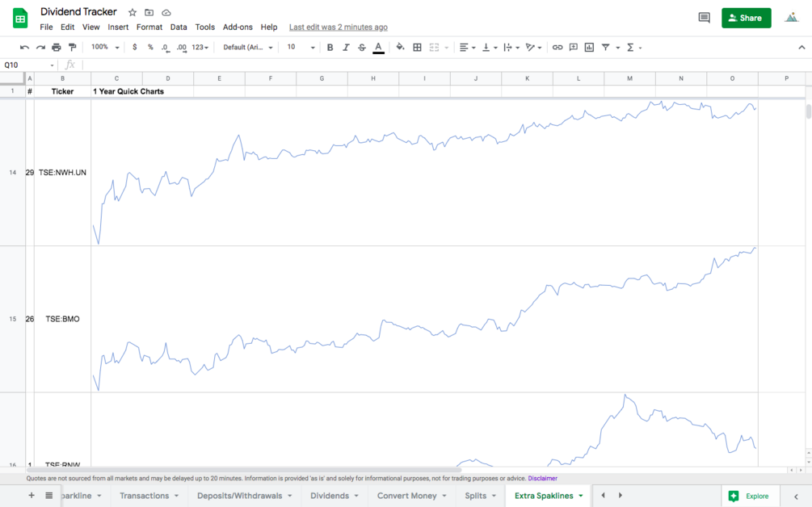The image size is (812, 507).
Task: Open the View menu
Action: coord(90,27)
